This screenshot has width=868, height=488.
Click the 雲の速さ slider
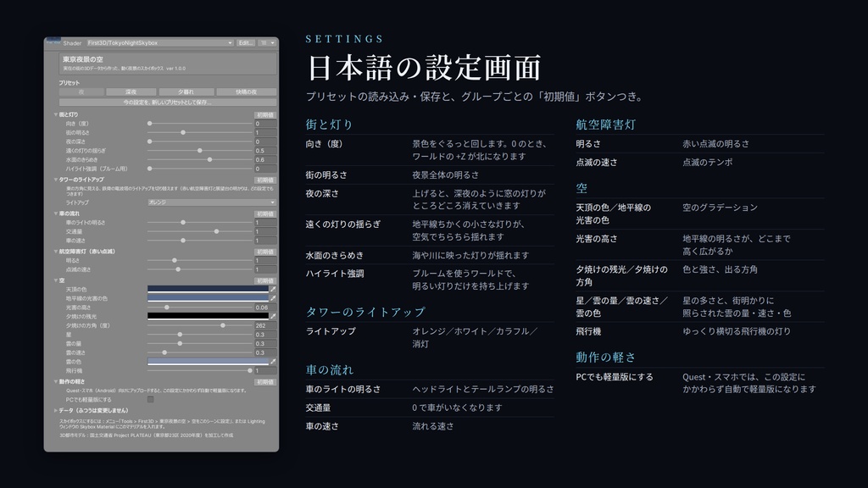click(x=200, y=352)
